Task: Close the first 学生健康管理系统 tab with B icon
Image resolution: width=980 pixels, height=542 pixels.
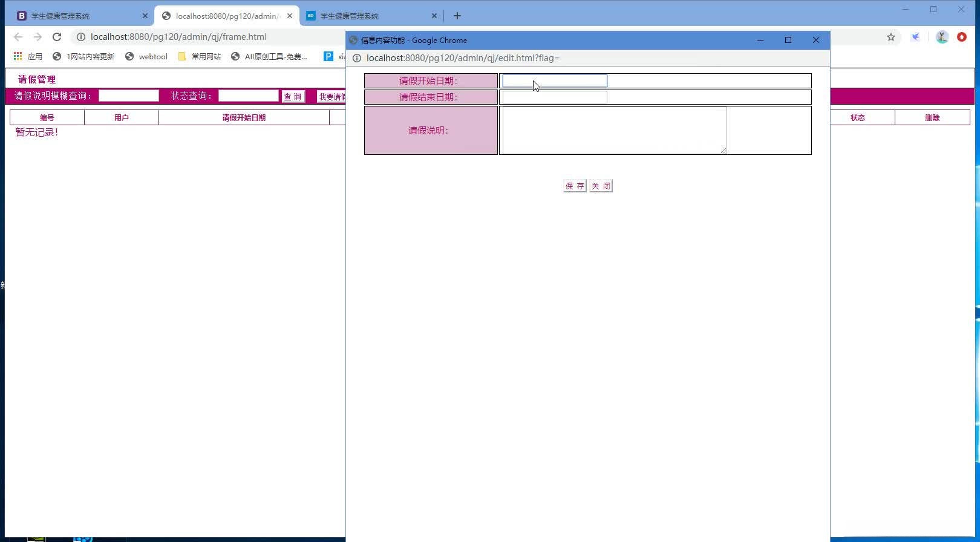Action: click(x=145, y=16)
